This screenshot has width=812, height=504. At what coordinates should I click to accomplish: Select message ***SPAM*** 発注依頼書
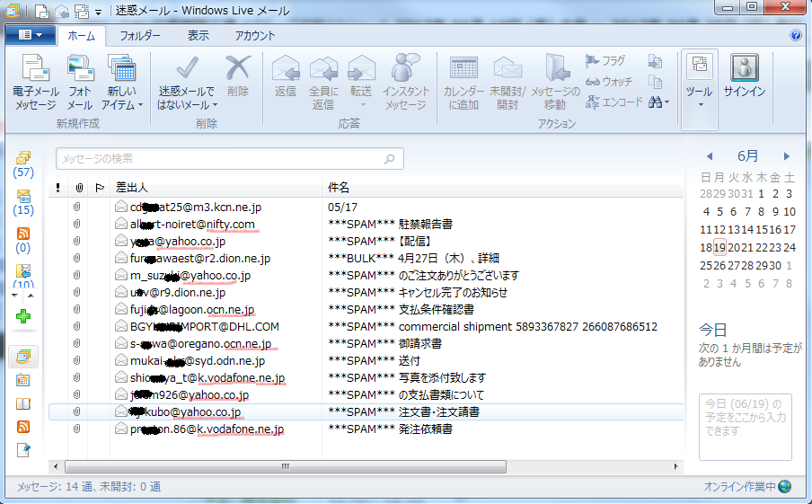(x=366, y=429)
